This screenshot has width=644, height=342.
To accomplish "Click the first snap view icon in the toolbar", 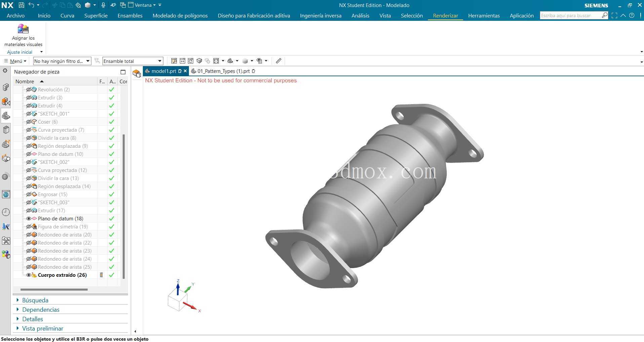I will (174, 61).
